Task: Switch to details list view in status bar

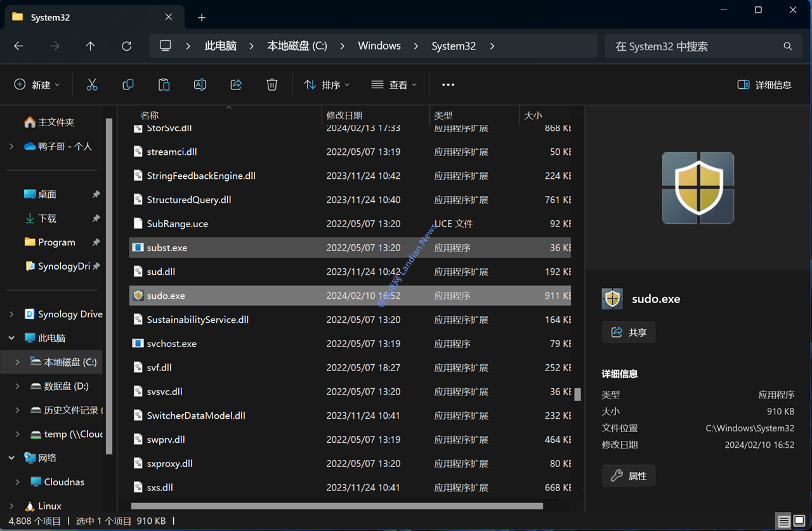Action: [x=784, y=521]
